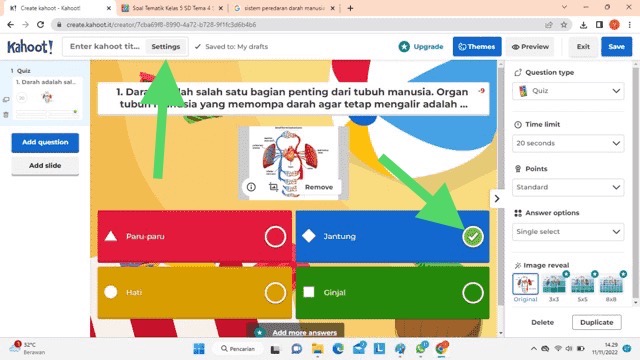Image resolution: width=640 pixels, height=360 pixels.
Task: Uncheck Jantung as correct answer
Action: [x=473, y=236]
